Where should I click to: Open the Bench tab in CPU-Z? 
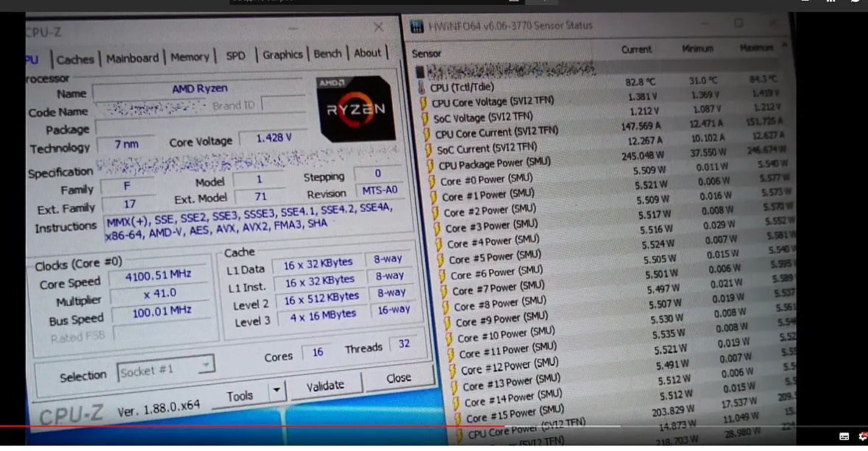click(x=327, y=53)
